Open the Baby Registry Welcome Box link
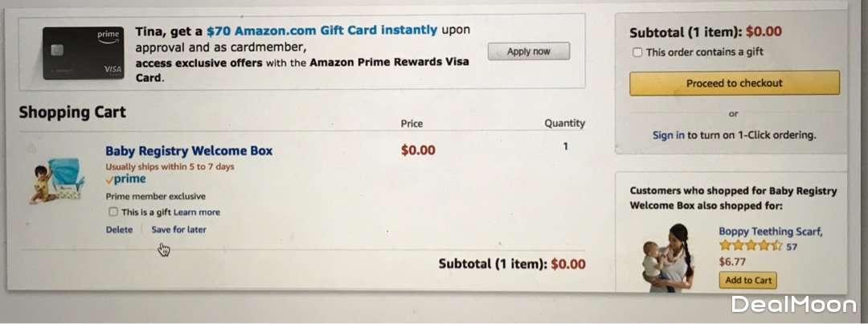Screen dimensions: 868x324 (189, 150)
